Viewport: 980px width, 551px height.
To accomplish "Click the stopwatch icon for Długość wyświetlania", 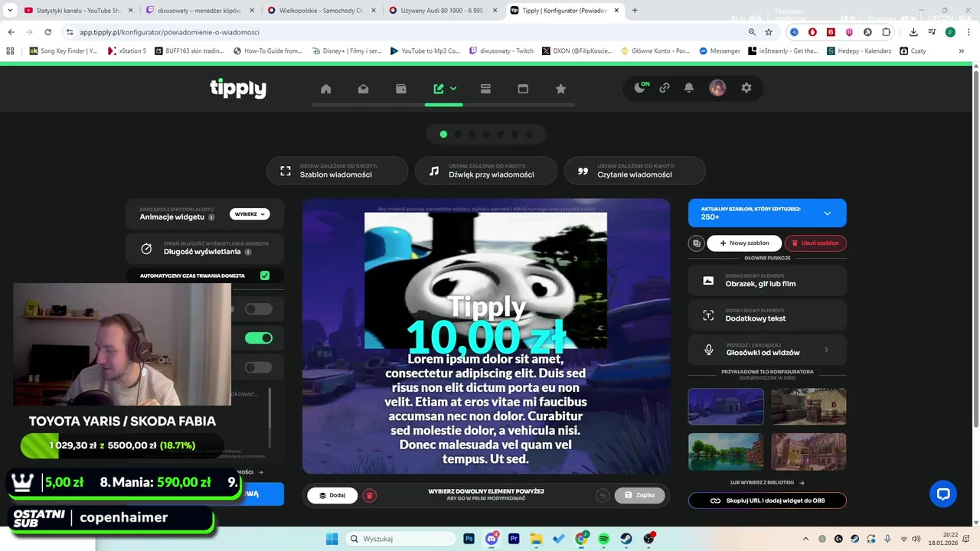I will pos(147,249).
